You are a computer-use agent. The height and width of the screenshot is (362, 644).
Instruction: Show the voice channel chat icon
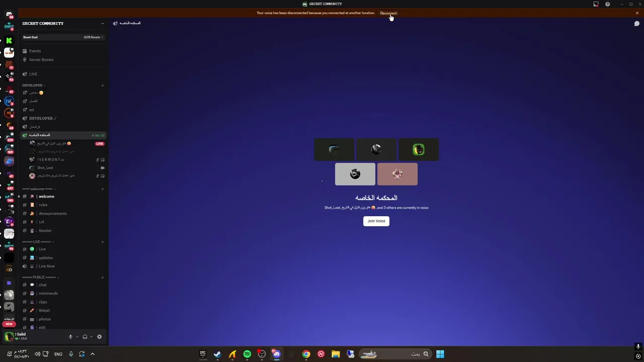(x=636, y=24)
